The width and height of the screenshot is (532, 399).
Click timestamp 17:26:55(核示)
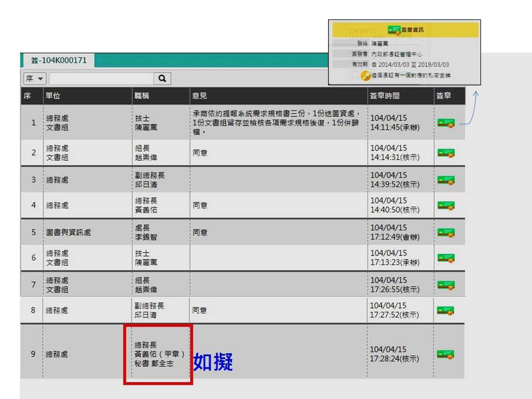pos(395,290)
